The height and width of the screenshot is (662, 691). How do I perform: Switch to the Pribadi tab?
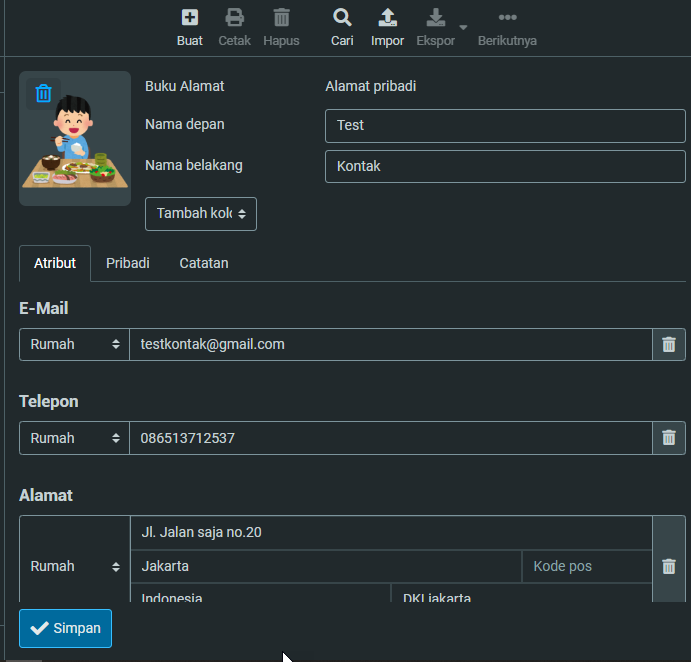tap(128, 263)
